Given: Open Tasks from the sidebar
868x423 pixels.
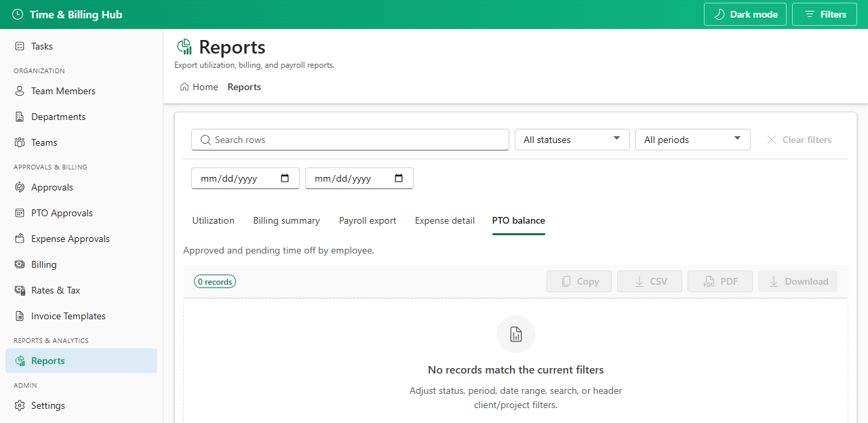Looking at the screenshot, I should [x=81, y=46].
